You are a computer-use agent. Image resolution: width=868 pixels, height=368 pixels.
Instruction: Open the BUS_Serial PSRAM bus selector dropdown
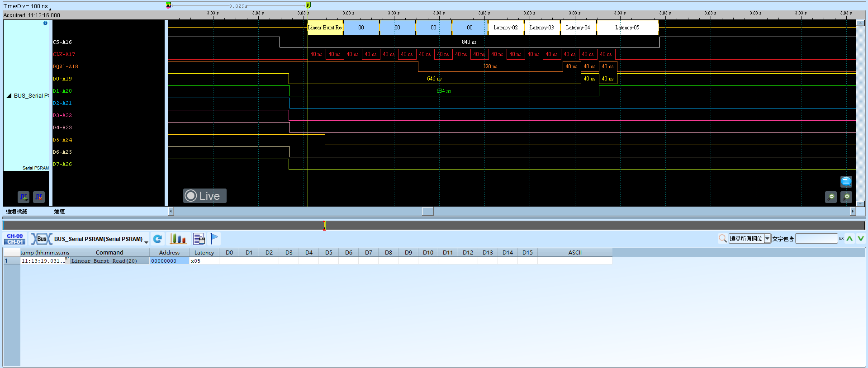(x=146, y=241)
